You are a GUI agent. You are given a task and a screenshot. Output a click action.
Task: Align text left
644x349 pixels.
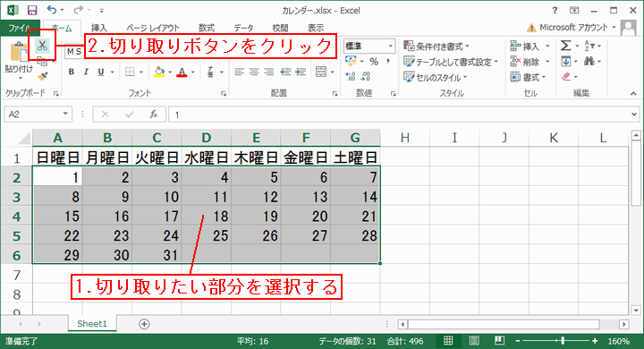(x=240, y=72)
